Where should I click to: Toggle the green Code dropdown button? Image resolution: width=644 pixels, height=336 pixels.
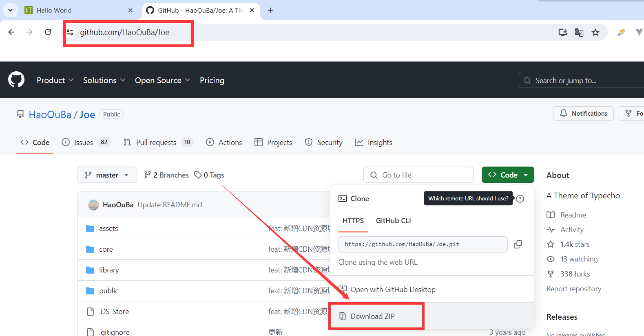pyautogui.click(x=508, y=175)
